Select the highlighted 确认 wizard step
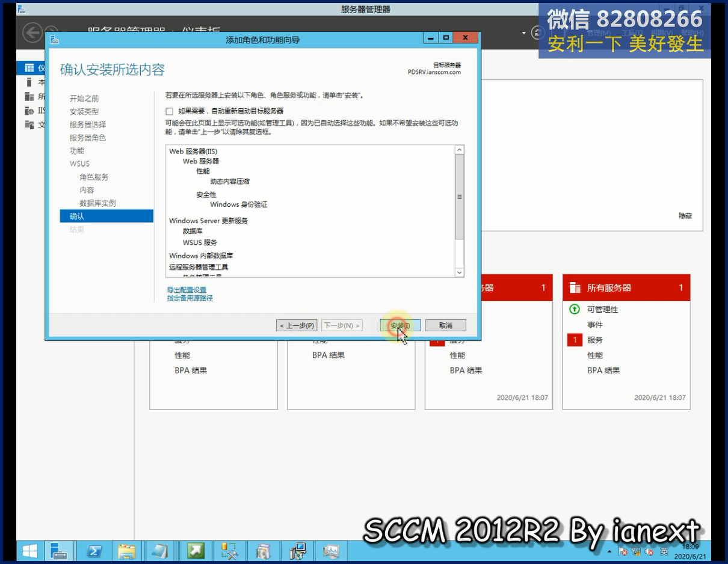 click(x=106, y=216)
